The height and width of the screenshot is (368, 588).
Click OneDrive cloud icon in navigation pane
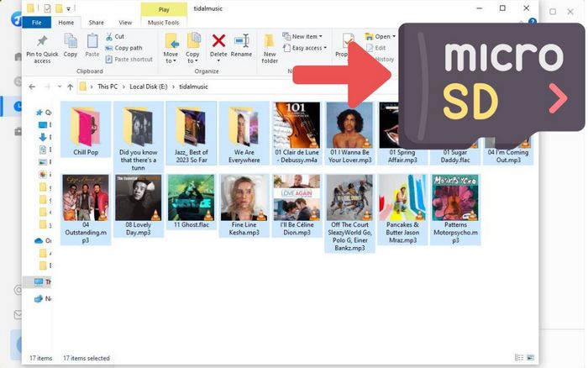[39, 241]
